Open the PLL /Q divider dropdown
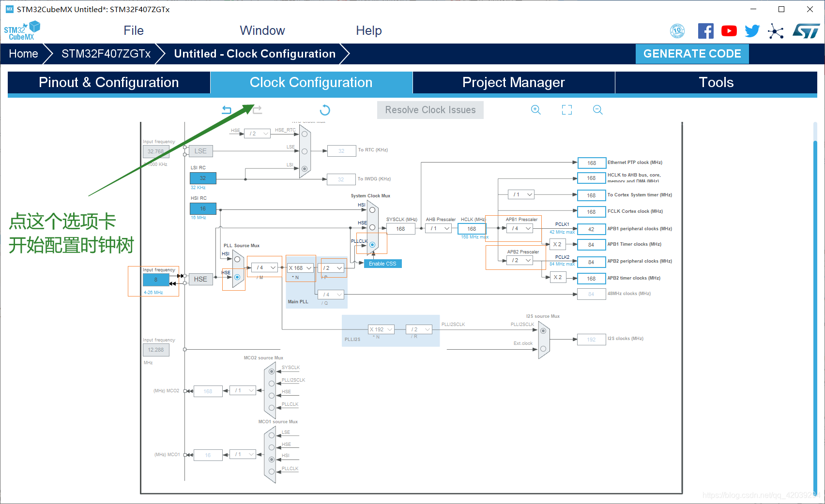Screen dimensions: 825x504 coord(332,295)
